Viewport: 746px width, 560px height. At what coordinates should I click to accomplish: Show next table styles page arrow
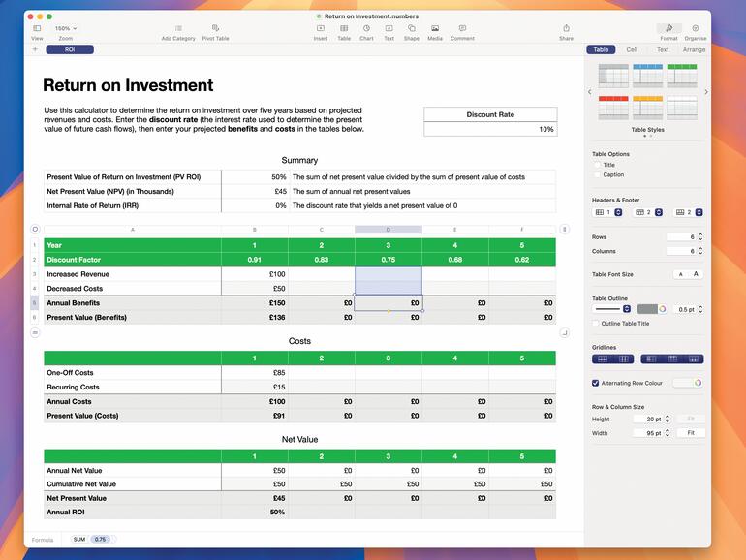(706, 92)
